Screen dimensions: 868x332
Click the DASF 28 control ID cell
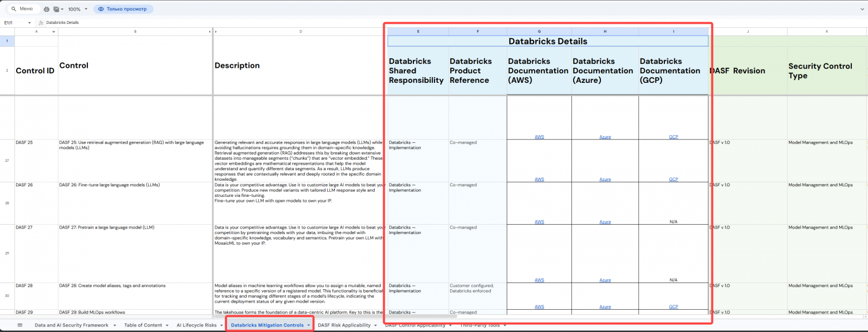(36, 296)
